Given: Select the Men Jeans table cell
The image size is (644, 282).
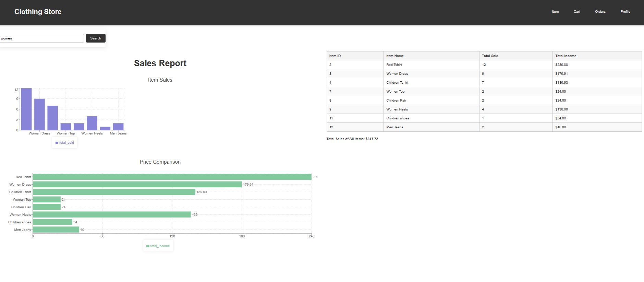Looking at the screenshot, I should coord(431,127).
